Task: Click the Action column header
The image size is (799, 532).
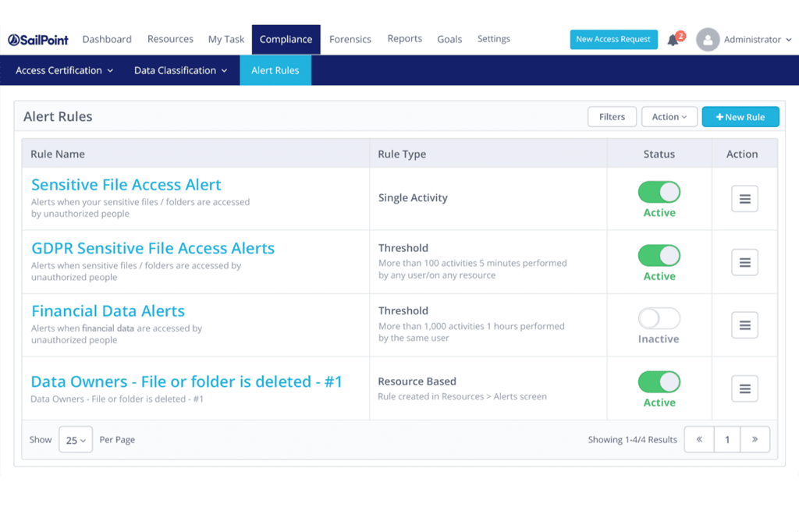Action: point(742,154)
